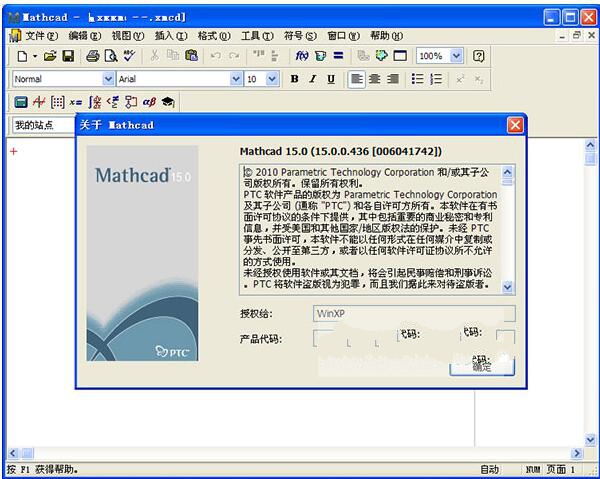Click the 确定 button in About dialog

click(x=482, y=367)
